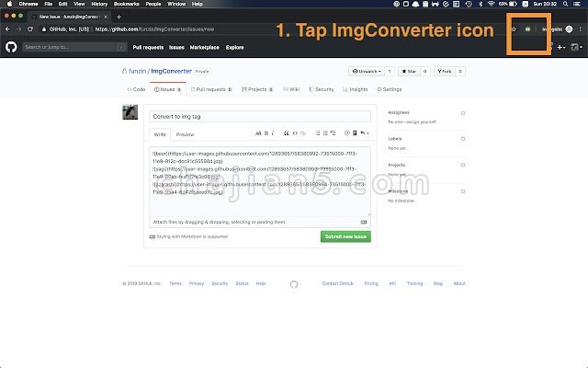This screenshot has width=588, height=368.
Task: Click the browser forward arrow
Action: click(18, 29)
